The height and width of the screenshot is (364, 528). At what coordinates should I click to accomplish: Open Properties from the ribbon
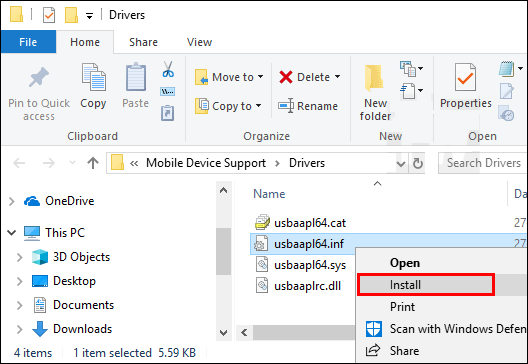click(466, 86)
